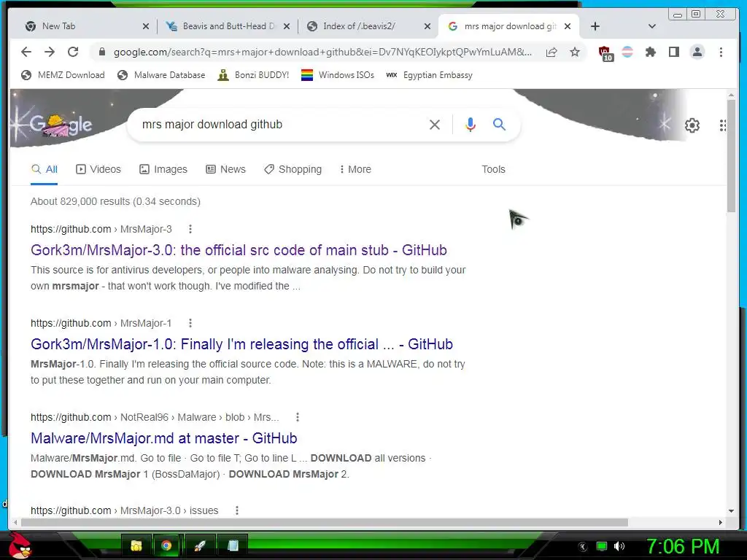747x560 pixels.
Task: Select the Images search filter
Action: (163, 169)
